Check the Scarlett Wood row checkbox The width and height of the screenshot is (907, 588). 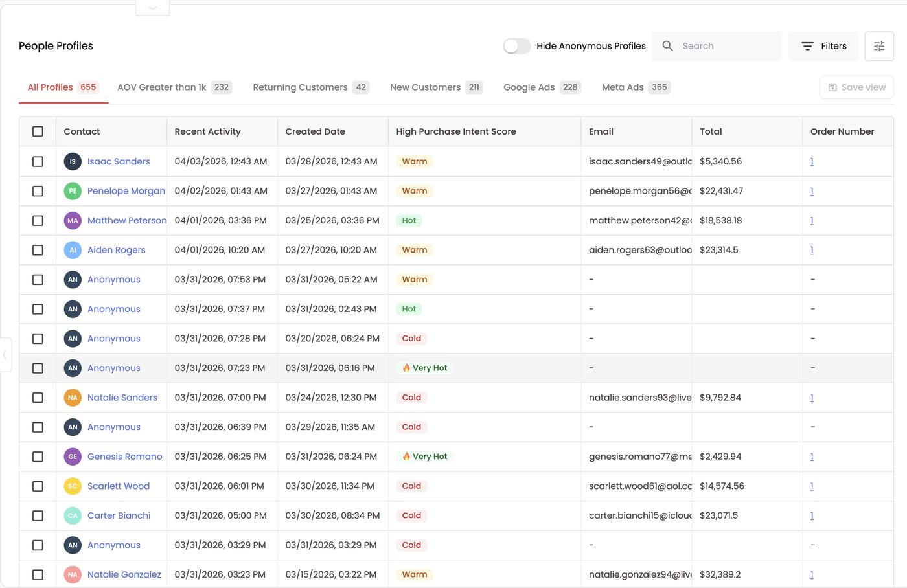click(38, 486)
